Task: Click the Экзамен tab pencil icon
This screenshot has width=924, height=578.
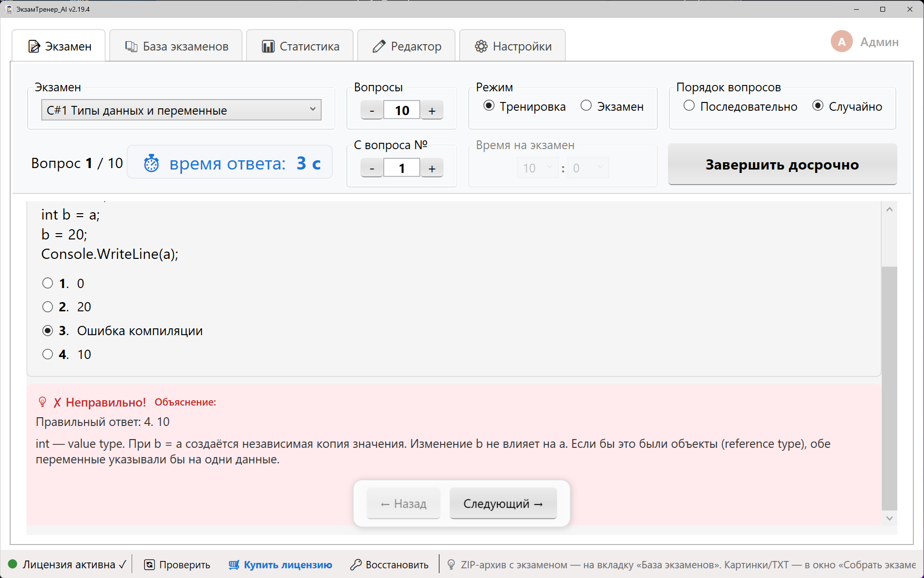Action: click(34, 47)
